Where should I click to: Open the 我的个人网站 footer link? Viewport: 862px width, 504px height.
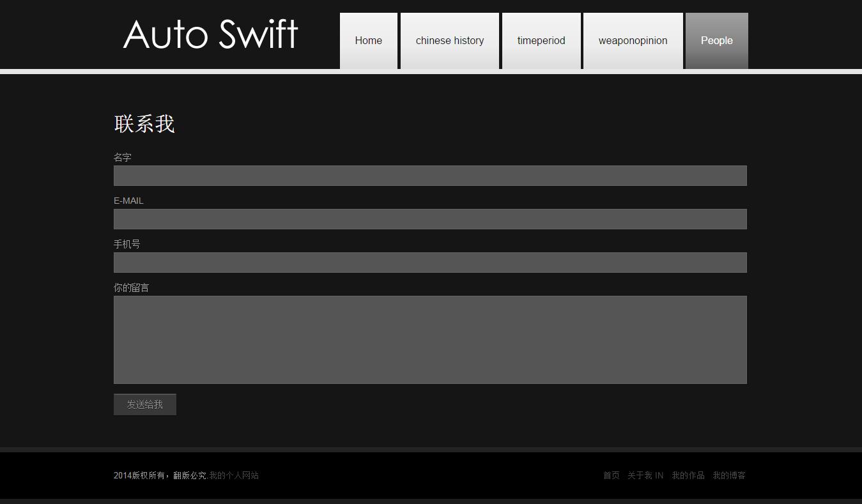coord(234,475)
